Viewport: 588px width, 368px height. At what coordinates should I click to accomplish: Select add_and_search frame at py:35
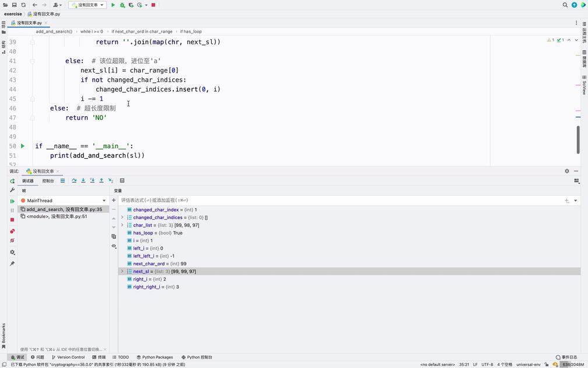click(x=63, y=209)
